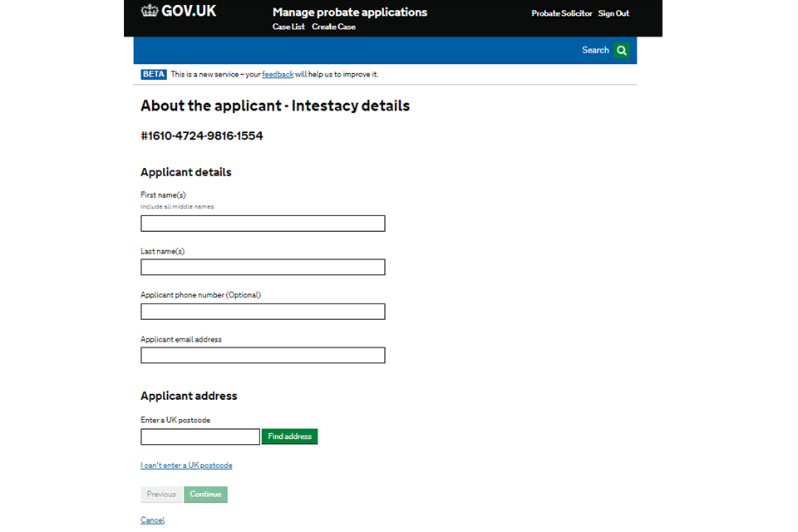This screenshot has width=798, height=532.
Task: Focus the Last name(s) input field
Action: [263, 268]
